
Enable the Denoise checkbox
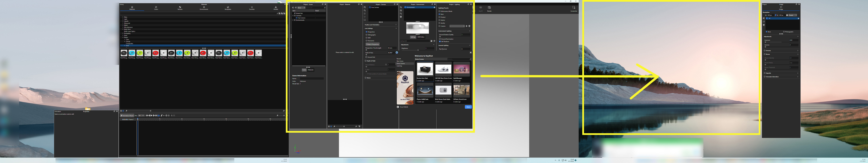(765, 51)
